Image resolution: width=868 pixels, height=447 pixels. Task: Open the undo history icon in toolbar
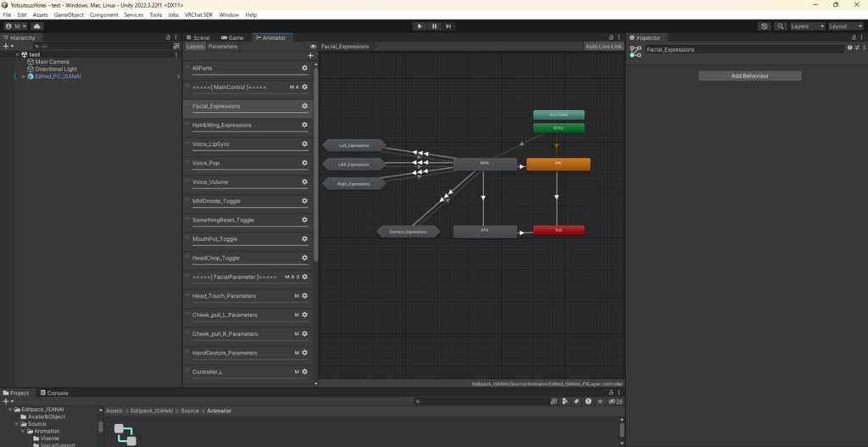[x=765, y=26]
